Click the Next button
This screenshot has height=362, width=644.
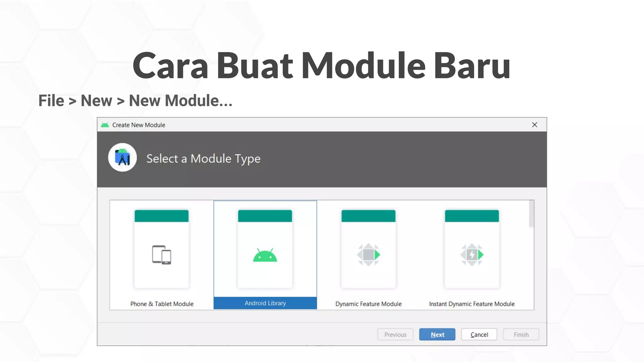pos(437,334)
